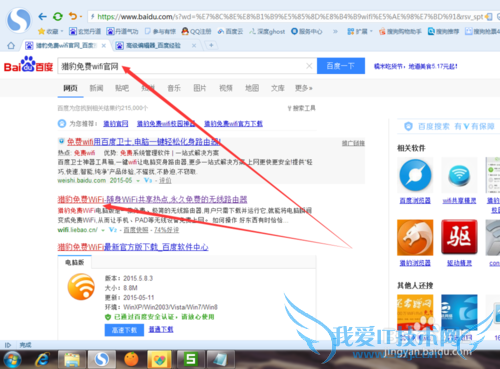Open the 免费wifi用百度卫士 ad result
Screen dimensions: 500x369
[x=144, y=142]
